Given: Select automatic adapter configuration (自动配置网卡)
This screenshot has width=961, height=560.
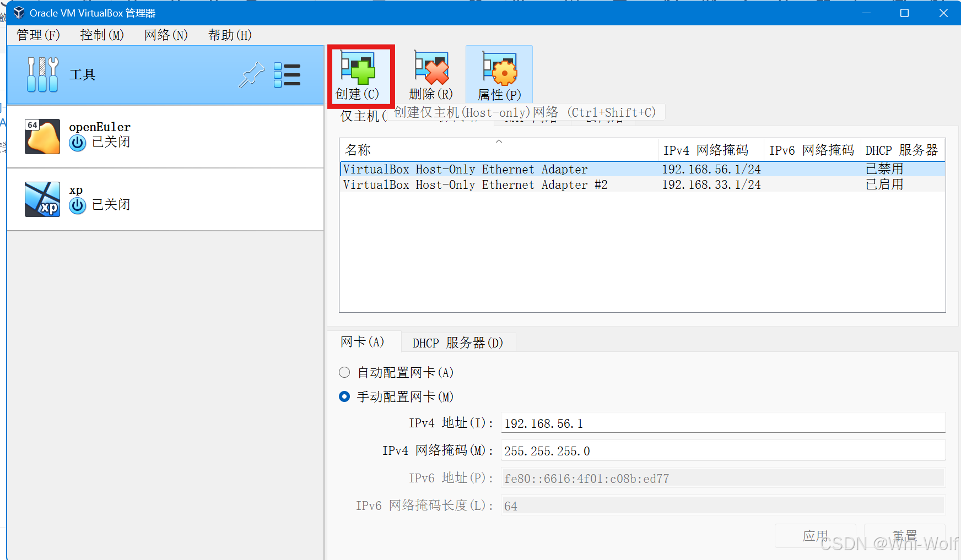Looking at the screenshot, I should pos(344,372).
